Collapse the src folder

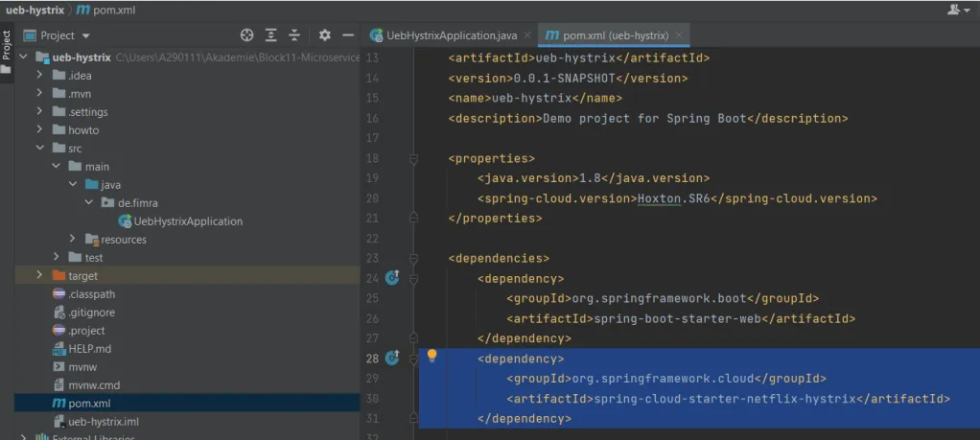(40, 149)
